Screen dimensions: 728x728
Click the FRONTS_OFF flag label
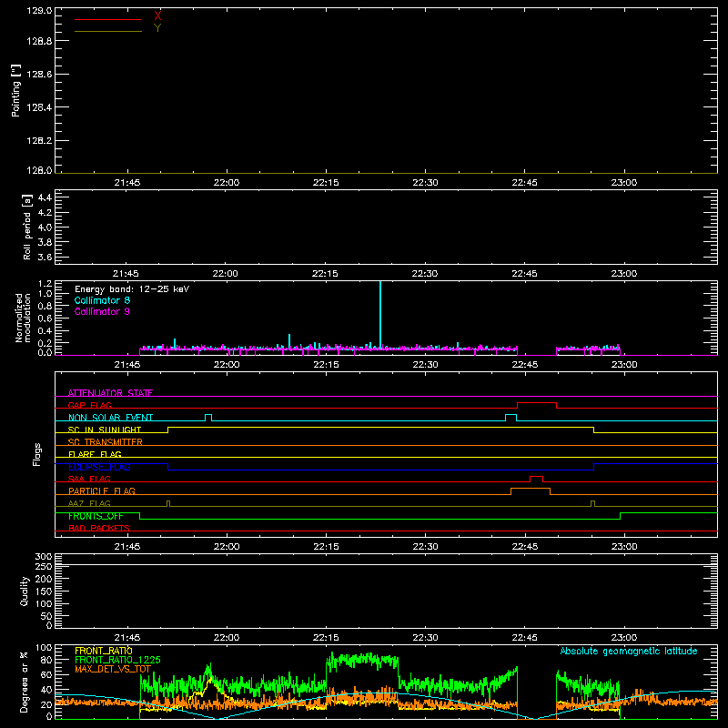[x=96, y=516]
